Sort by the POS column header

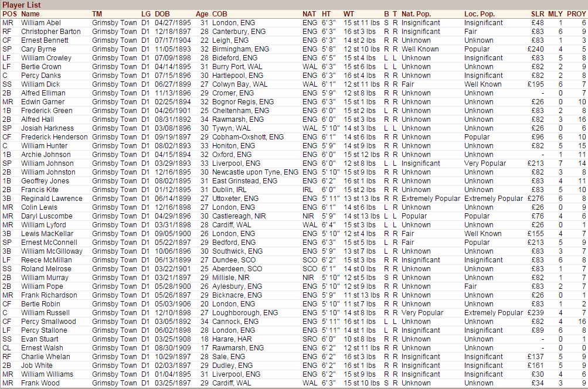(x=9, y=14)
